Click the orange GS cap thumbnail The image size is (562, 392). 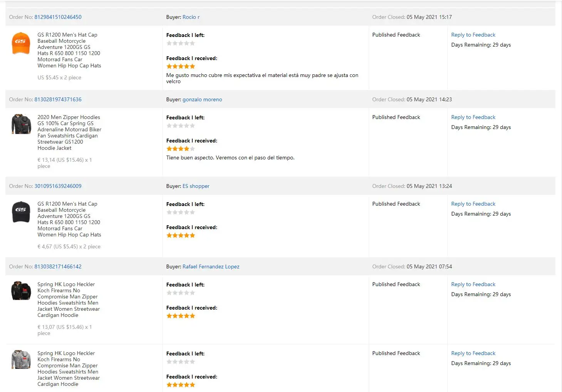click(x=21, y=43)
